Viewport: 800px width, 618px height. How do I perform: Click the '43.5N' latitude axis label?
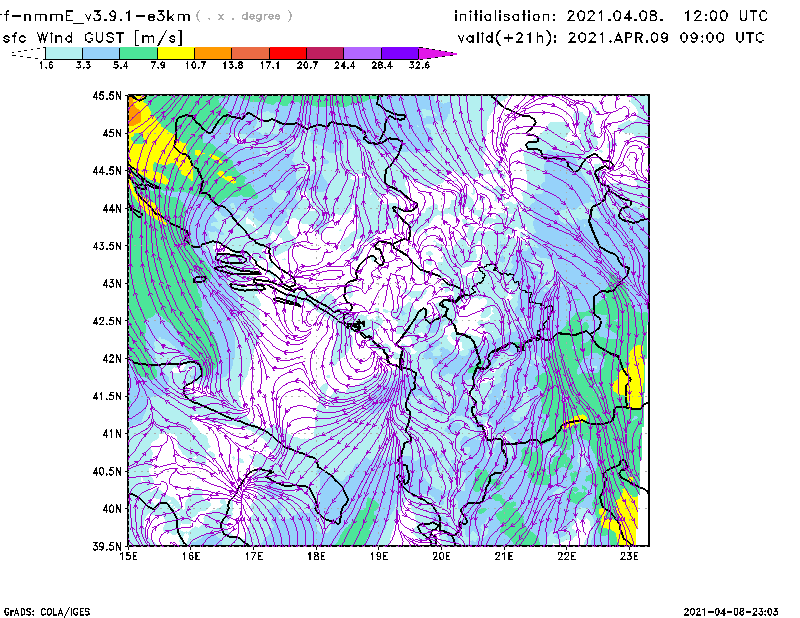pyautogui.click(x=107, y=246)
